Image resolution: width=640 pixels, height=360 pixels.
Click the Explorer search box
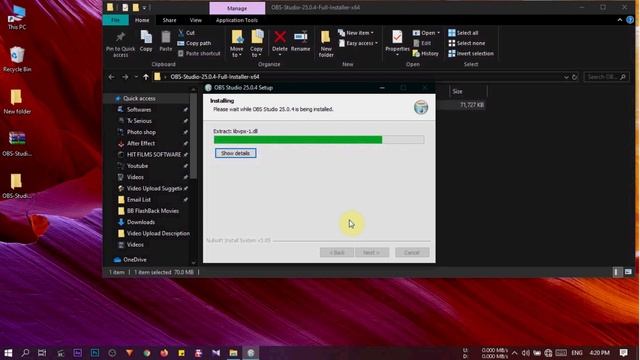tap(607, 77)
